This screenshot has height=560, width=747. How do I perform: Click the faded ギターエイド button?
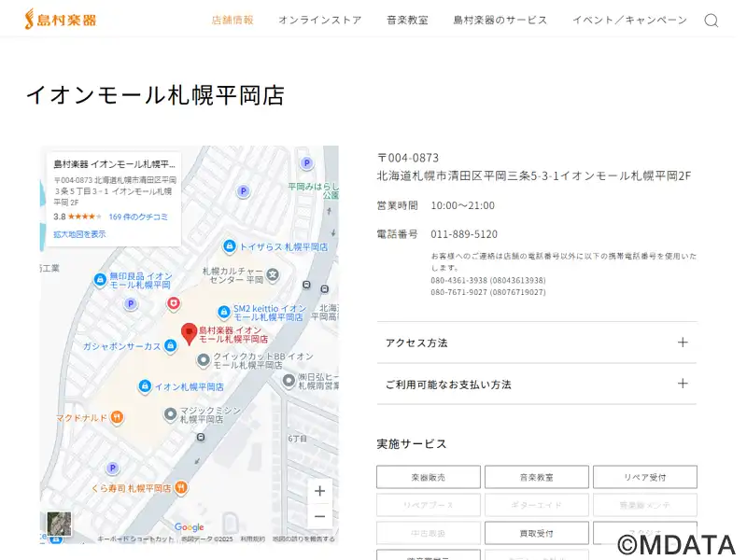536,505
